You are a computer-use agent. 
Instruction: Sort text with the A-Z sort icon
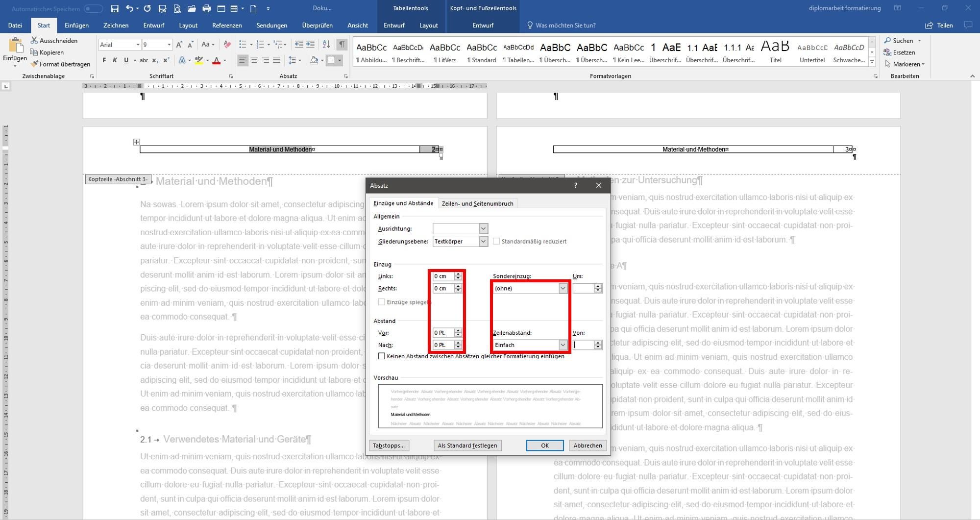click(326, 45)
